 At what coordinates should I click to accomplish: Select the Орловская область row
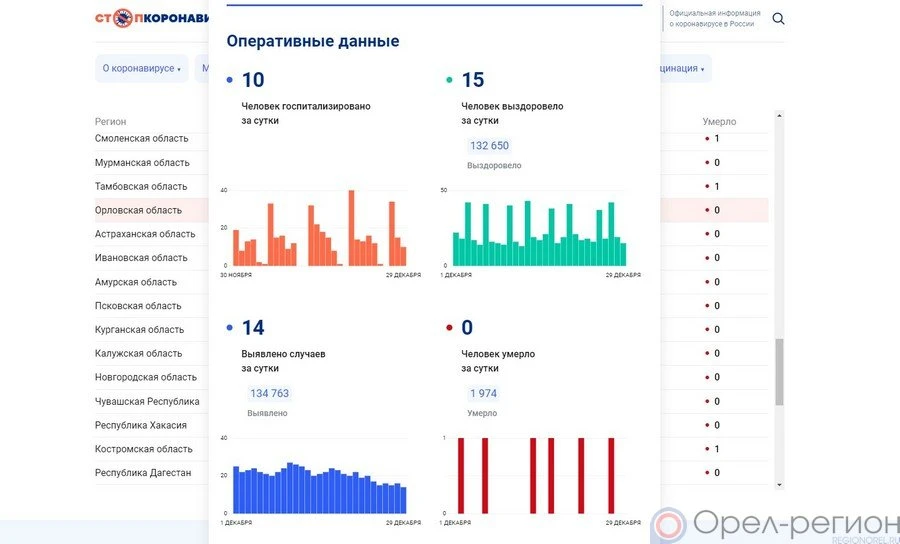point(138,210)
